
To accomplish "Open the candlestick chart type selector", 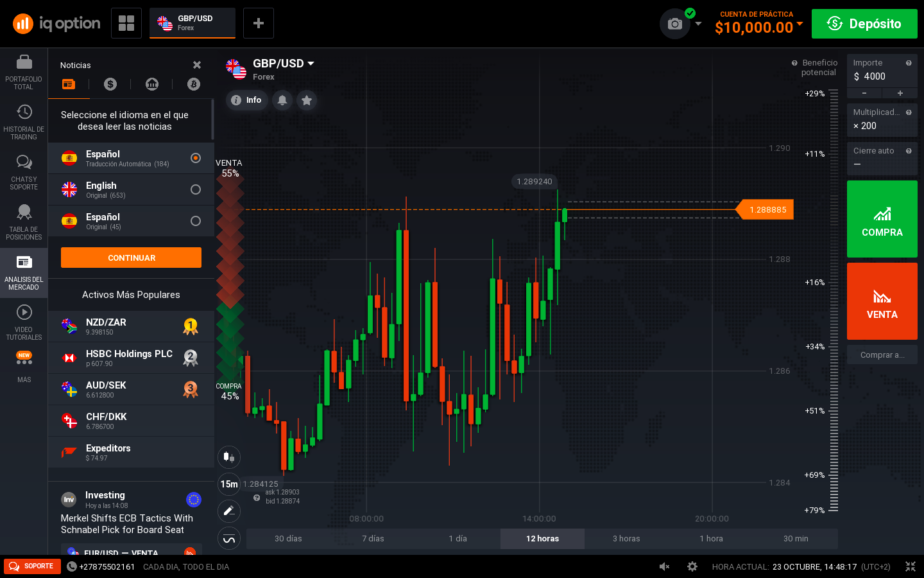I will click(x=229, y=457).
